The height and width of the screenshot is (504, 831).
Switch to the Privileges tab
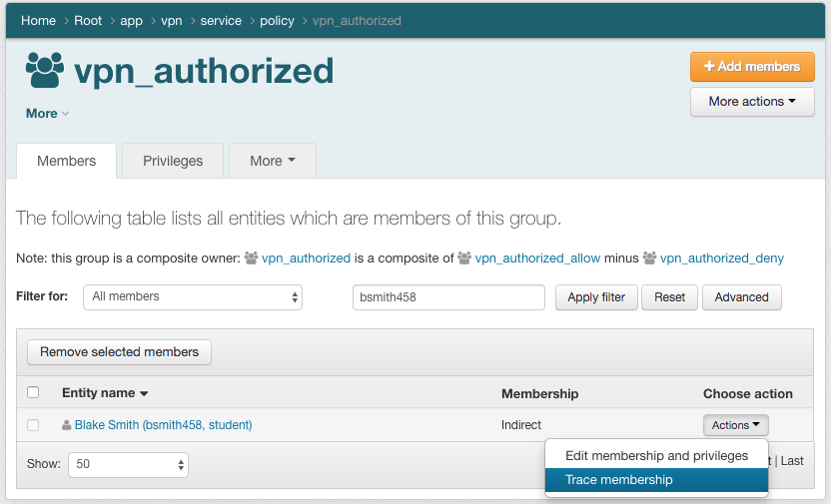click(x=173, y=161)
